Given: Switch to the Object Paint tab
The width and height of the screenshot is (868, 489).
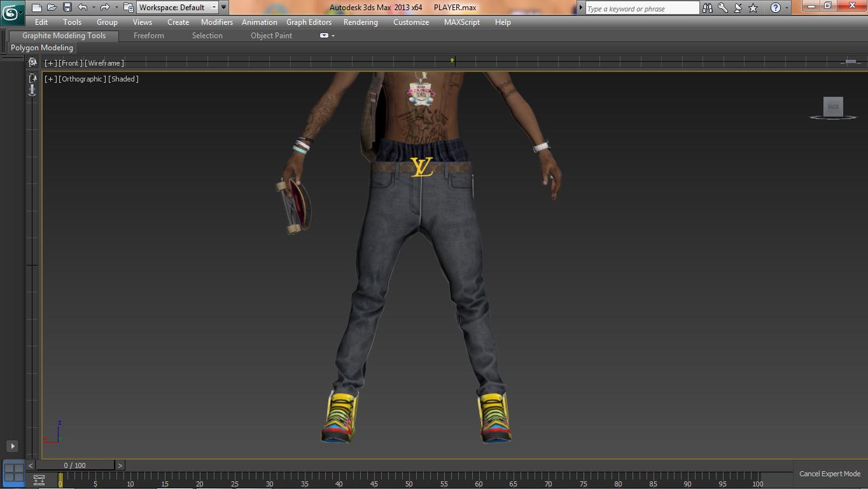Looking at the screenshot, I should pyautogui.click(x=271, y=36).
